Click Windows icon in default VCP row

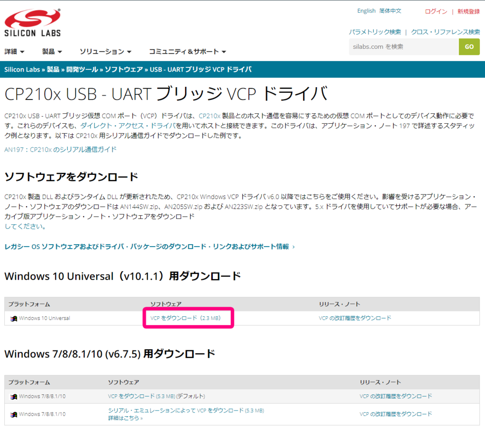[x=14, y=397]
